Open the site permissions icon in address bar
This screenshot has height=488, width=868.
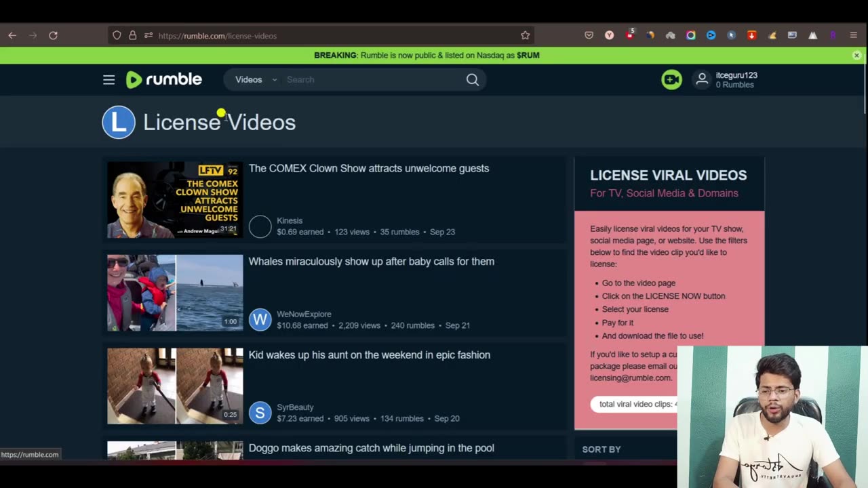coord(148,35)
